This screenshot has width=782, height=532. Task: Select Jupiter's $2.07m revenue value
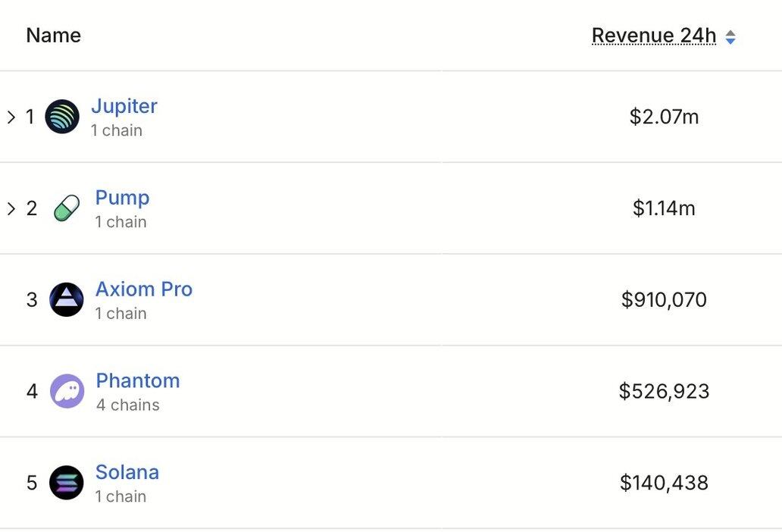click(x=664, y=117)
